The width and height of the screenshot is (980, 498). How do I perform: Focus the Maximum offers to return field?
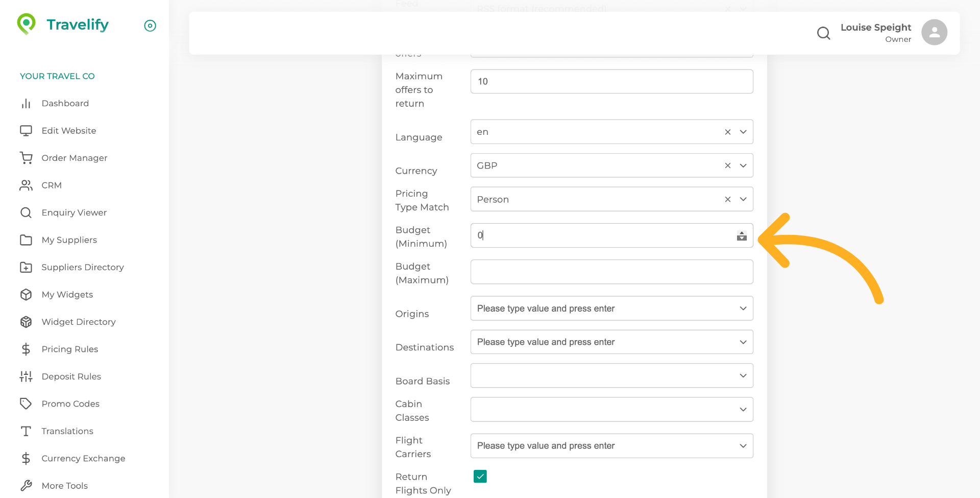(x=611, y=82)
